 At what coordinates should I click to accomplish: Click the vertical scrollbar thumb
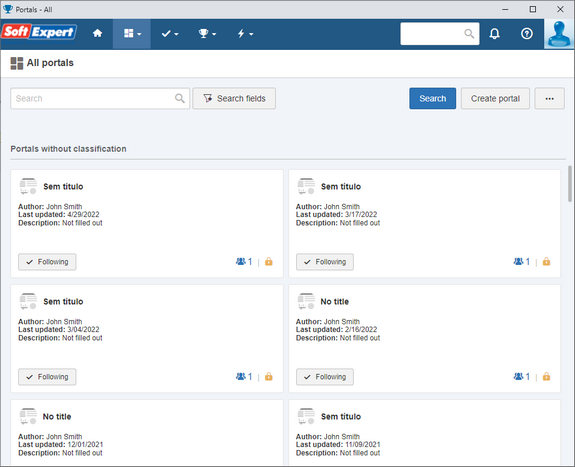tap(570, 183)
